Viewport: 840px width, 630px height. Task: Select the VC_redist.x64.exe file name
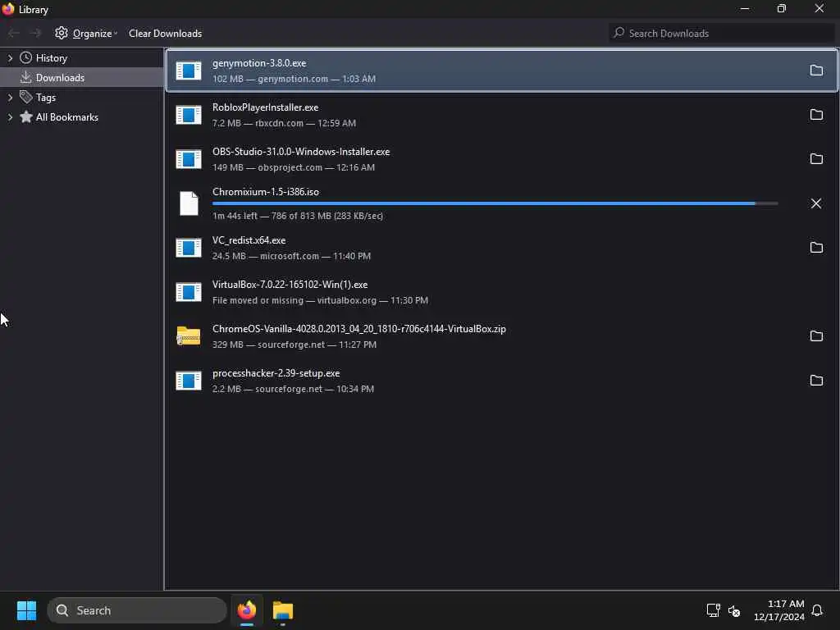click(249, 240)
